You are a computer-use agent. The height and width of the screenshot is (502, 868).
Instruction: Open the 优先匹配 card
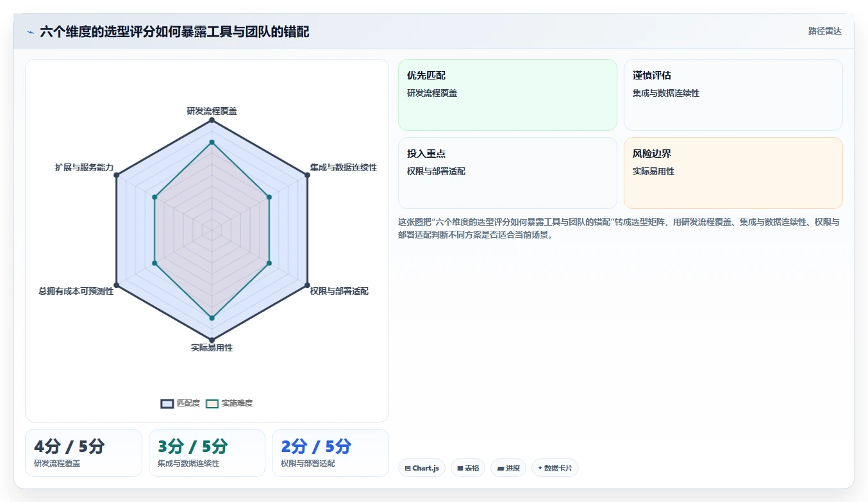click(508, 95)
